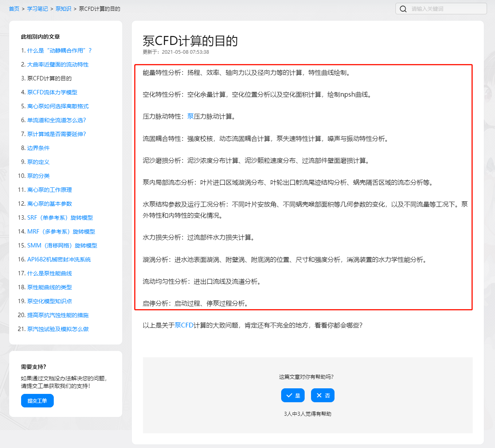Open article 大曲率近壁面的流动特性
The image size is (495, 448).
(58, 64)
